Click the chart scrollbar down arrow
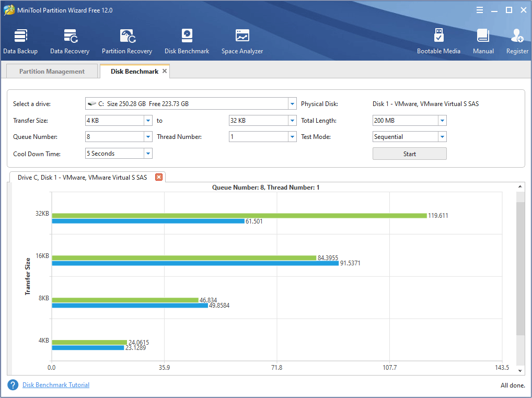 point(520,371)
